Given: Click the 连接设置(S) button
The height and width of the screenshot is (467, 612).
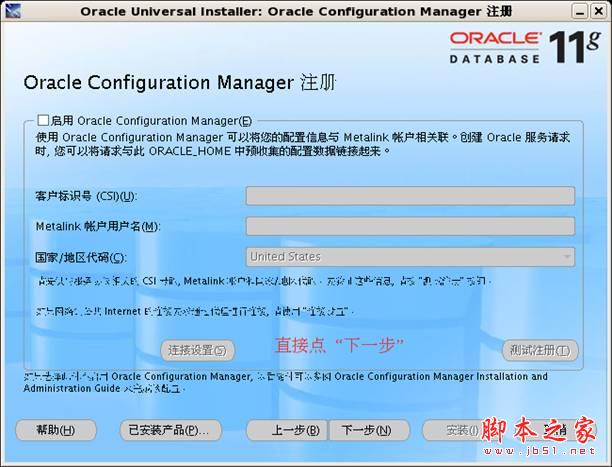Looking at the screenshot, I should pyautogui.click(x=197, y=350).
